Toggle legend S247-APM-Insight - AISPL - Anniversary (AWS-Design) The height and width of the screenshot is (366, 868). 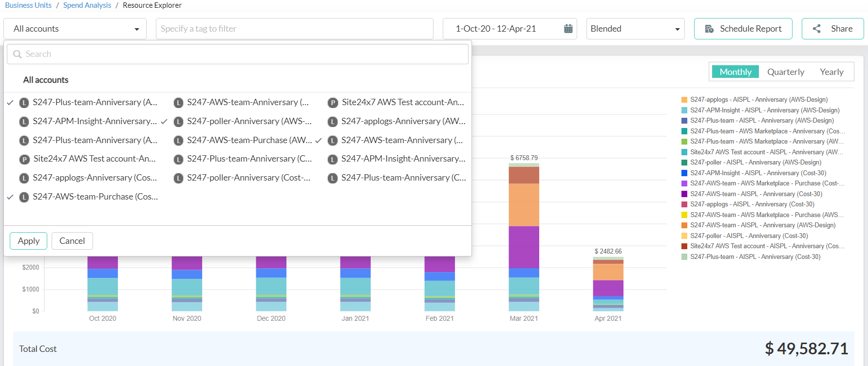pyautogui.click(x=765, y=110)
